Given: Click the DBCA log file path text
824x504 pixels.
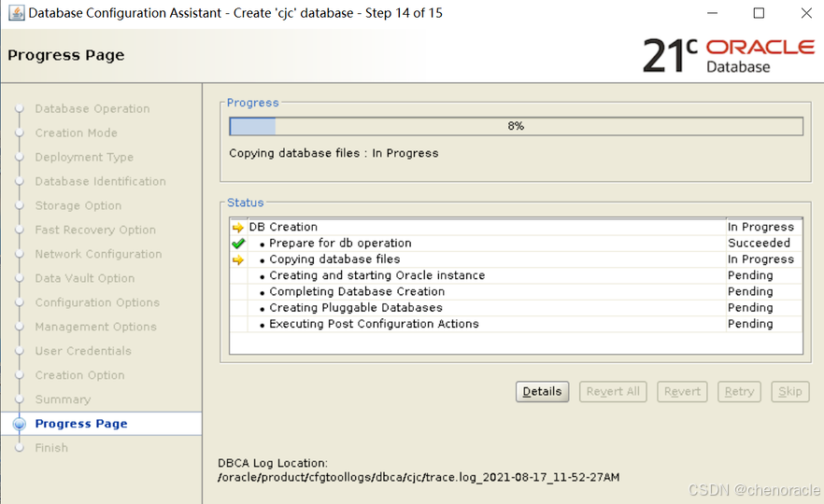Looking at the screenshot, I should 419,477.
